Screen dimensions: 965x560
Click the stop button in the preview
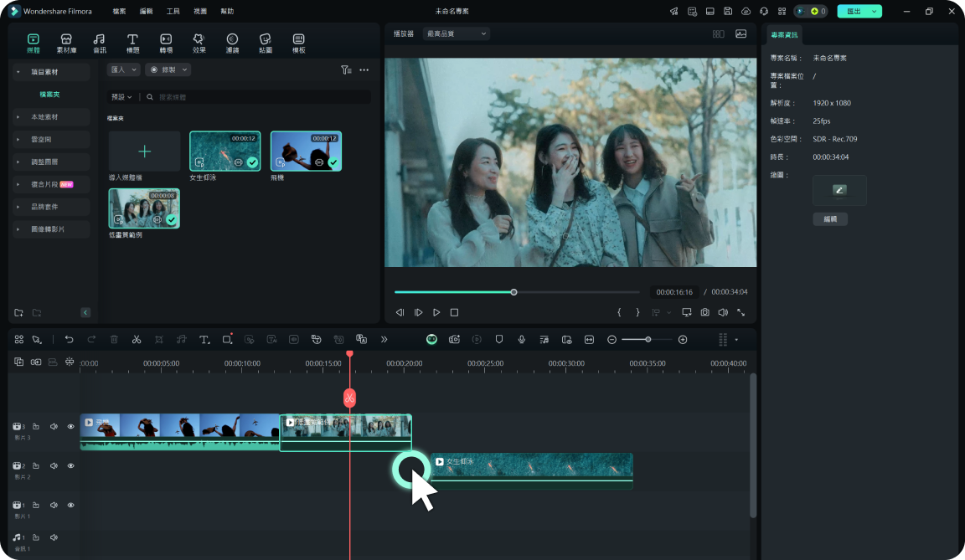pos(454,312)
